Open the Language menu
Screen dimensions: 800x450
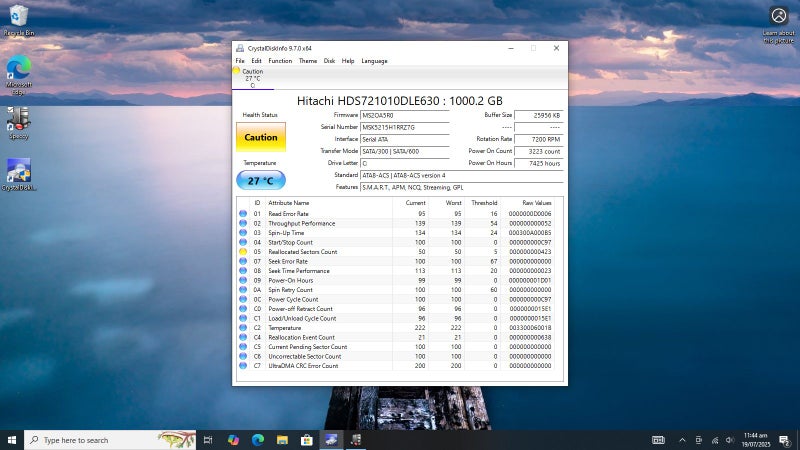click(x=374, y=61)
